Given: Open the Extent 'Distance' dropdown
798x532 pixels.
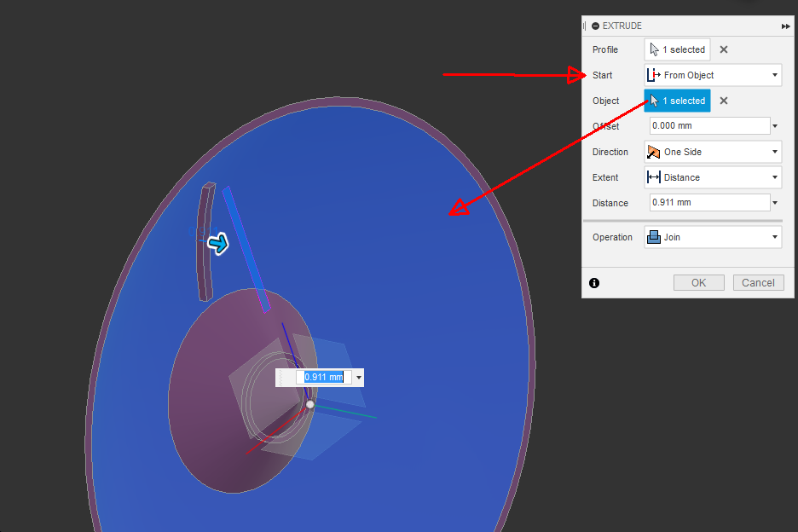Looking at the screenshot, I should [x=713, y=177].
